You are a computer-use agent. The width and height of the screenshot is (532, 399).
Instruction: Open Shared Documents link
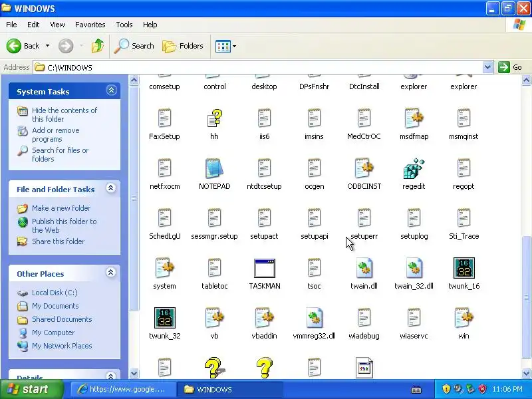[x=62, y=319]
